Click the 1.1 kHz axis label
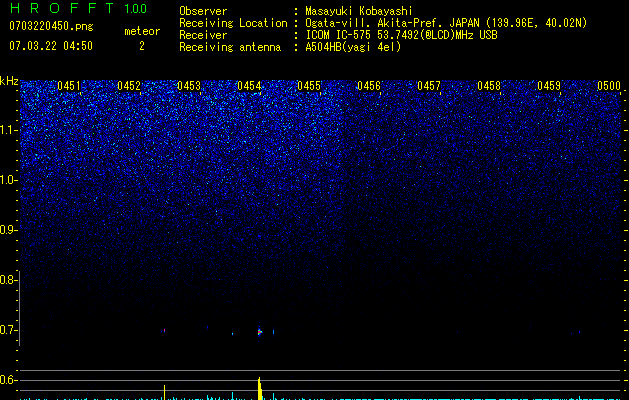The height and width of the screenshot is (400, 629). pyautogui.click(x=8, y=130)
